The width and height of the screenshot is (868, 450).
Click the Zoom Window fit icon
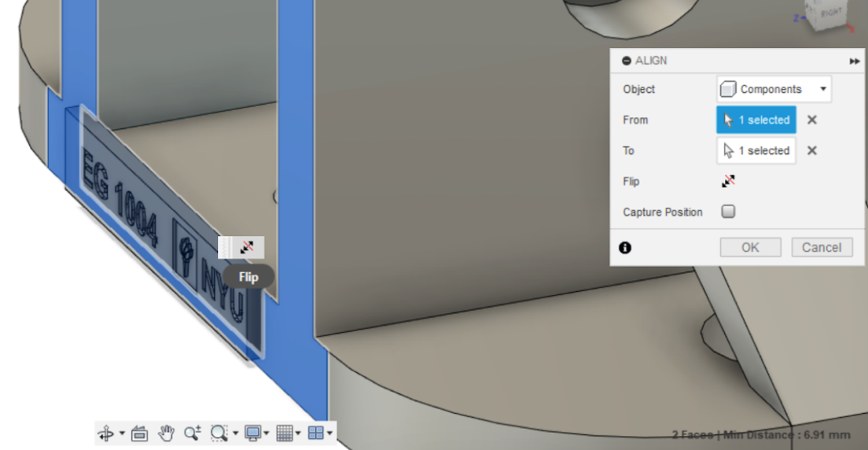coord(219,433)
